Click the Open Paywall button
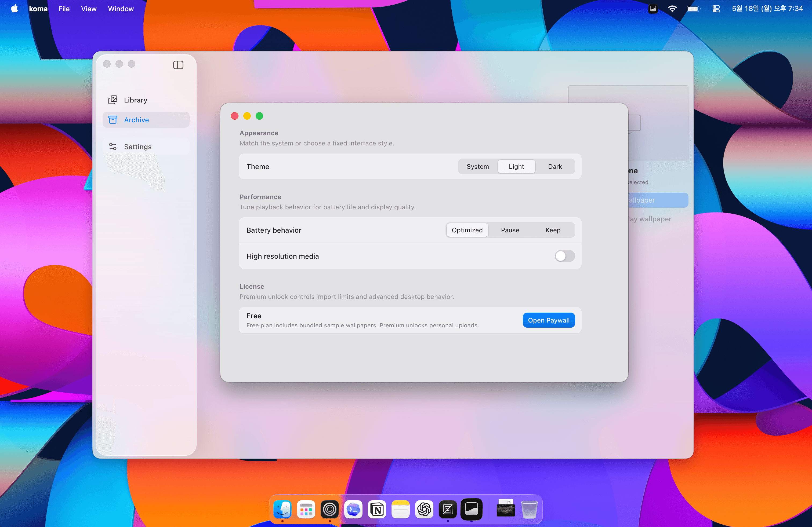The width and height of the screenshot is (812, 527). 549,320
